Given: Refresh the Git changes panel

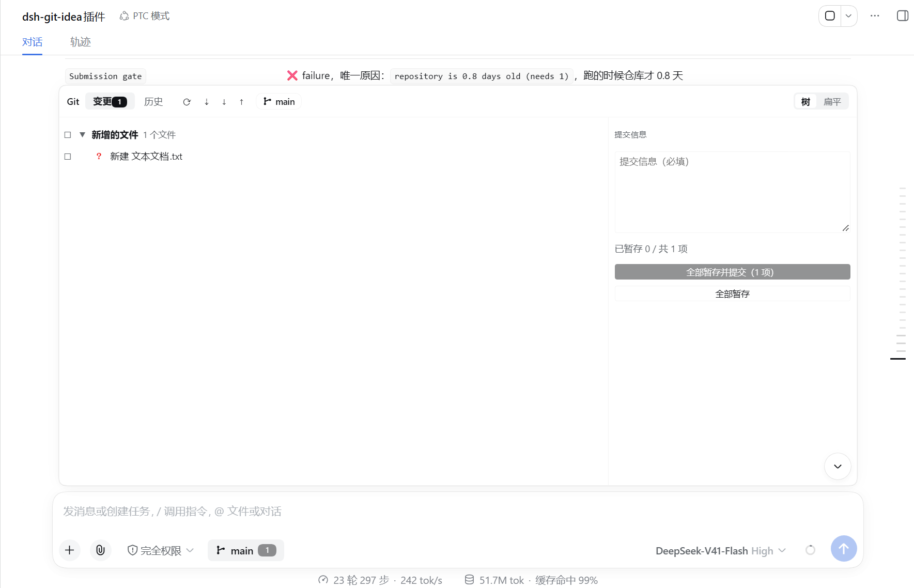Looking at the screenshot, I should click(187, 102).
